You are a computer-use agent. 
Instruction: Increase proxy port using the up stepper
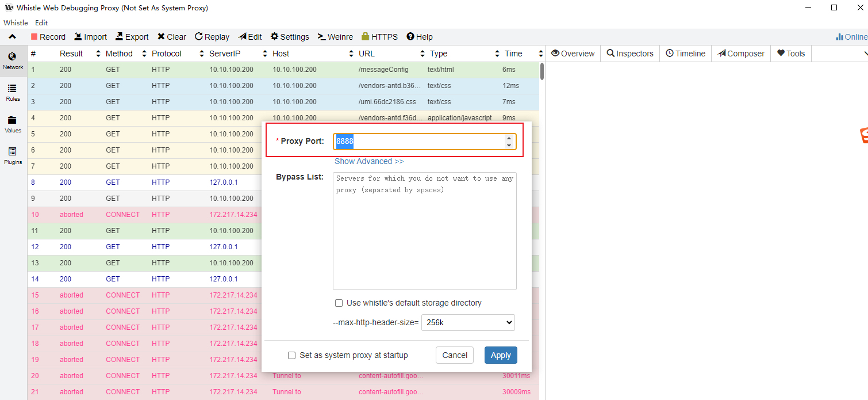click(509, 138)
